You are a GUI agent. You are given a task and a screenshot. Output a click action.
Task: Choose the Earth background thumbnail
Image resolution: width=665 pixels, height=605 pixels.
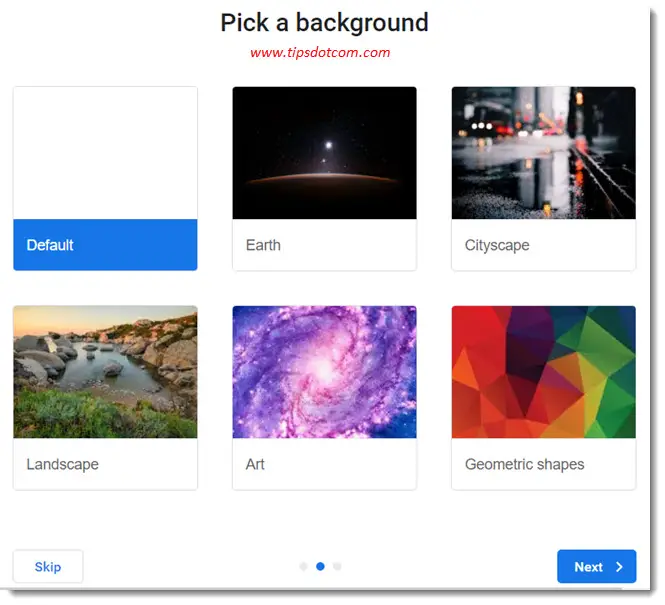[x=324, y=153]
